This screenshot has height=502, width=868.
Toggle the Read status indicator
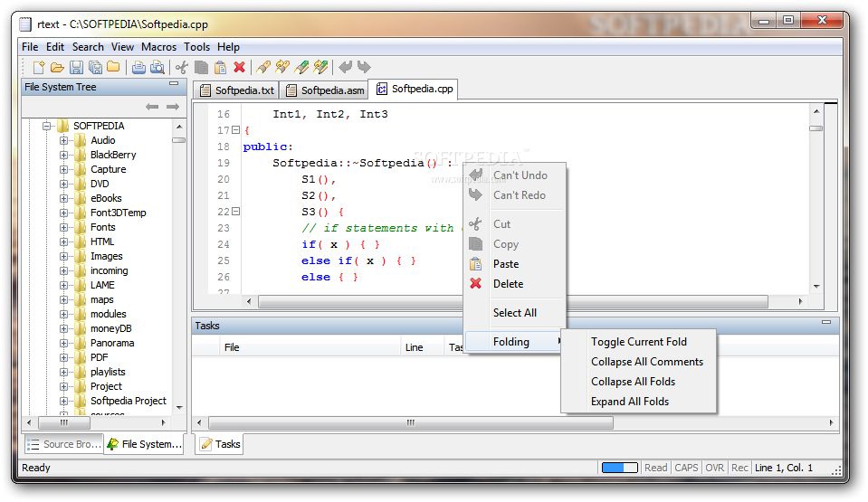coord(655,468)
